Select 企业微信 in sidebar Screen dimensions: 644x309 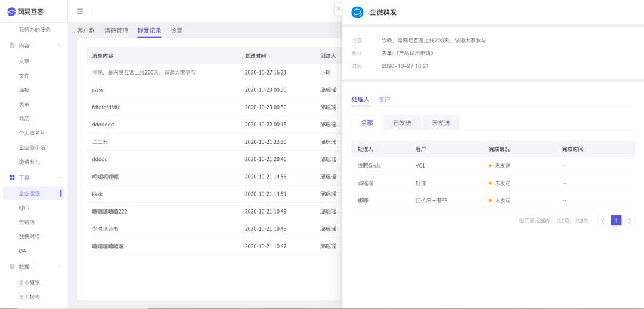click(x=33, y=193)
